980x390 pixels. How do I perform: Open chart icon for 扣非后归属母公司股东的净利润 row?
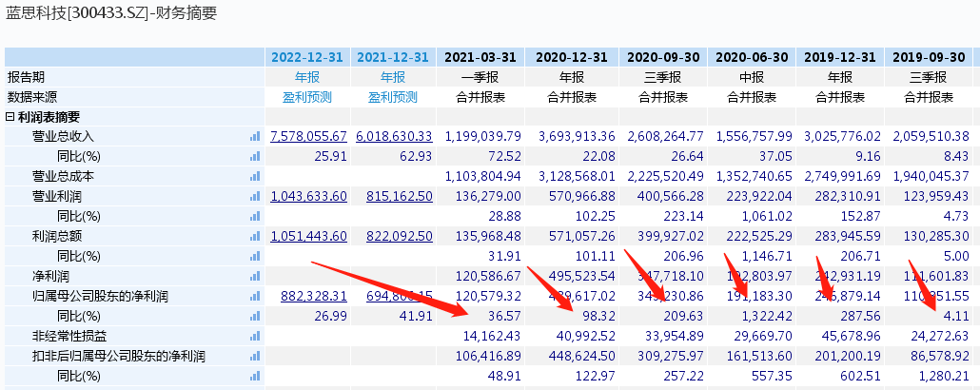click(x=254, y=357)
